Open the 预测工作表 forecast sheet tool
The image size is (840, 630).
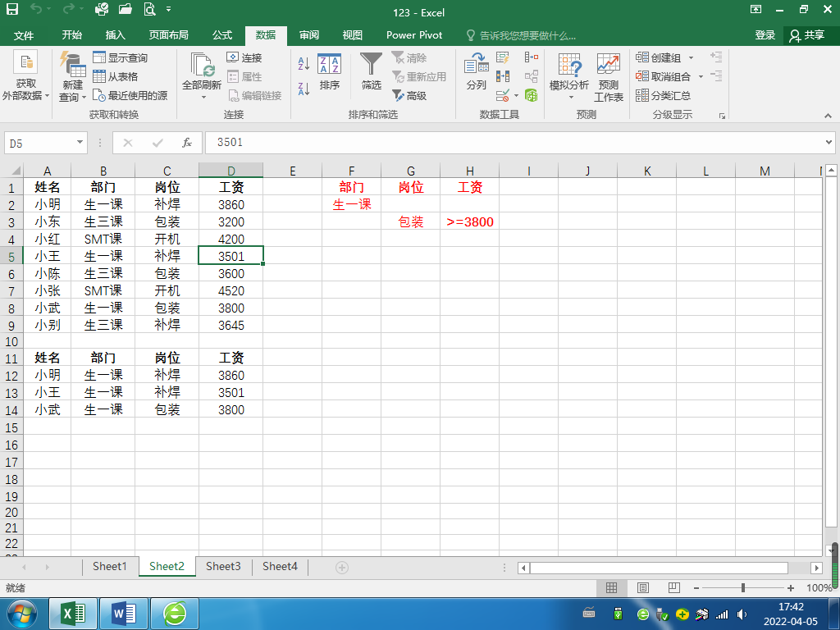pos(609,78)
